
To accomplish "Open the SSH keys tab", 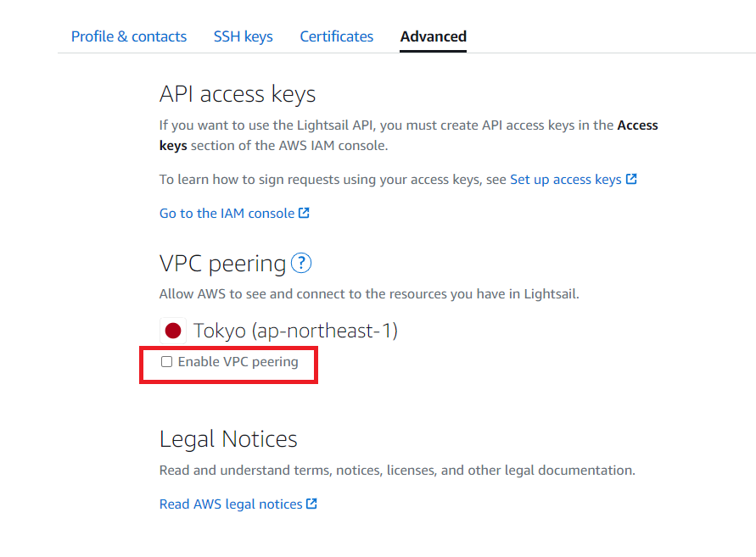I will 243,36.
